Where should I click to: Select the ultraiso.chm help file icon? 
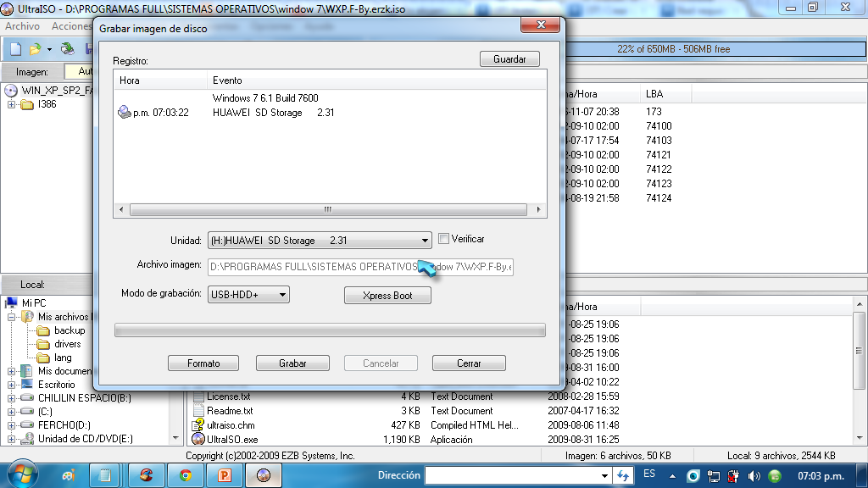click(198, 425)
